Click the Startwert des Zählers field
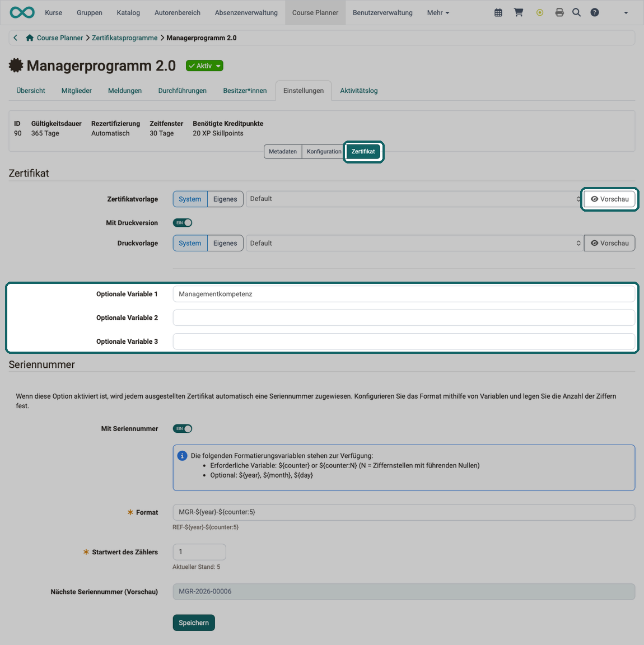 199,551
